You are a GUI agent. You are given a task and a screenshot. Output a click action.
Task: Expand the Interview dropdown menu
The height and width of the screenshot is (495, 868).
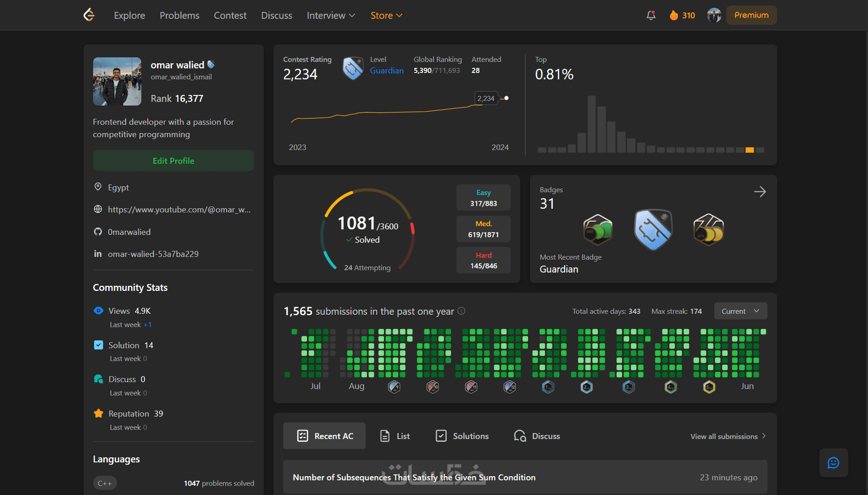click(331, 15)
